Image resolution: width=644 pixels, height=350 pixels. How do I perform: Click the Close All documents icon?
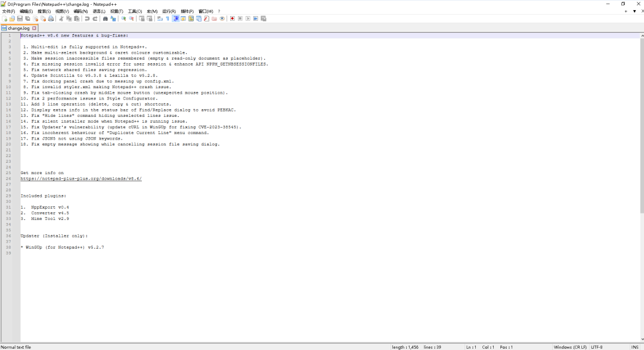tap(43, 18)
